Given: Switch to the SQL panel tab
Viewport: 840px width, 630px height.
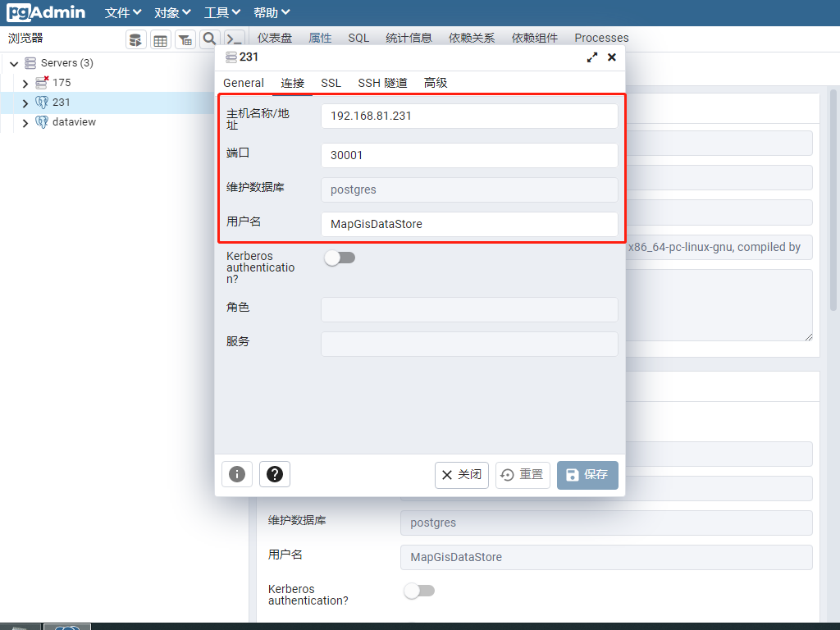Looking at the screenshot, I should tap(358, 38).
